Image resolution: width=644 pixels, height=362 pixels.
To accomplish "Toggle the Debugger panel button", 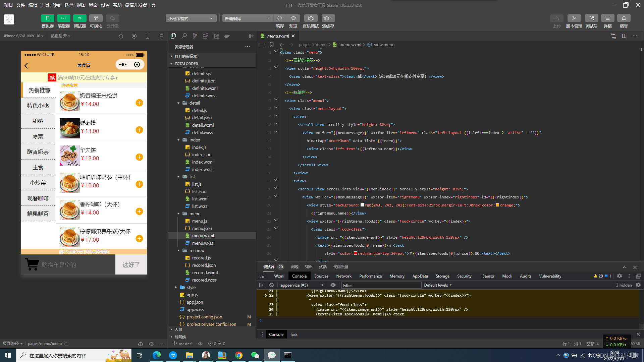I will [79, 18].
